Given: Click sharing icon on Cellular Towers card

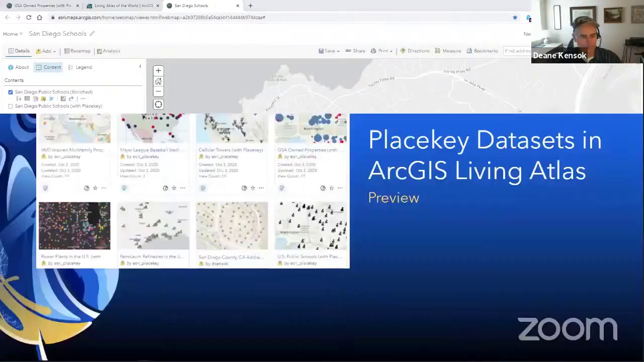Looking at the screenshot, I should point(244,188).
